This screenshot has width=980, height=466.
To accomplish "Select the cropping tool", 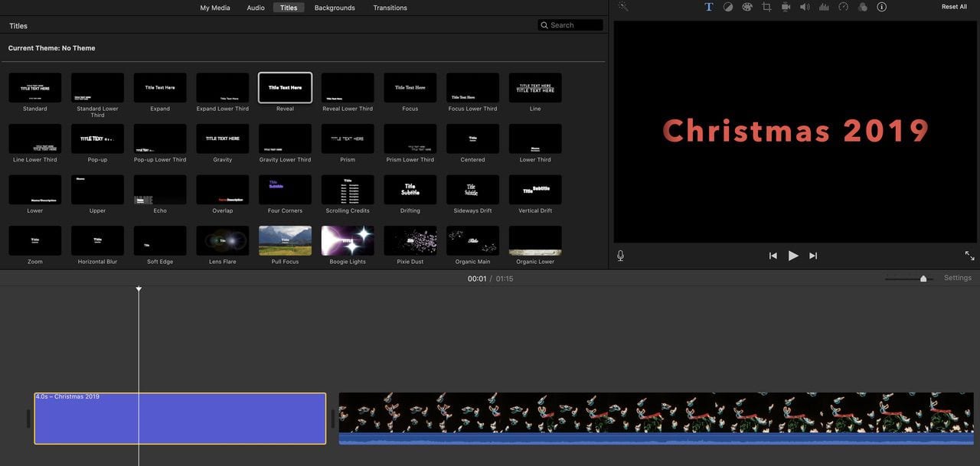I will coord(766,7).
